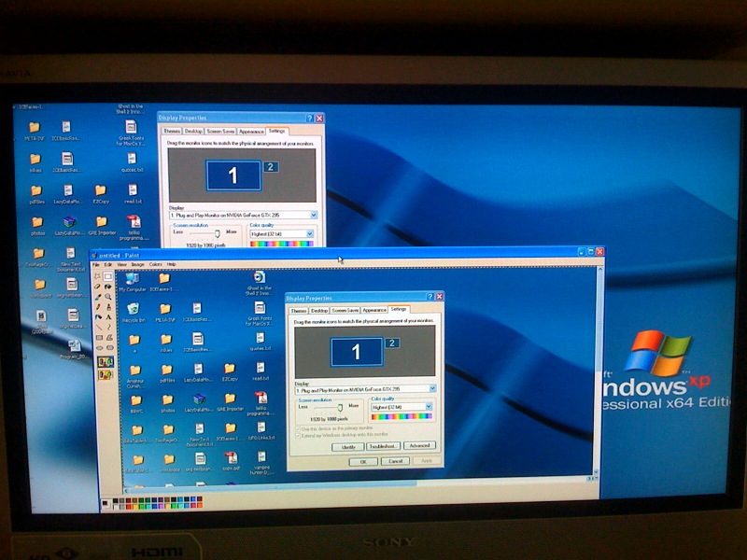Select quotes.txt on the desktop outside Paint
The width and height of the screenshot is (747, 560).
(x=132, y=162)
